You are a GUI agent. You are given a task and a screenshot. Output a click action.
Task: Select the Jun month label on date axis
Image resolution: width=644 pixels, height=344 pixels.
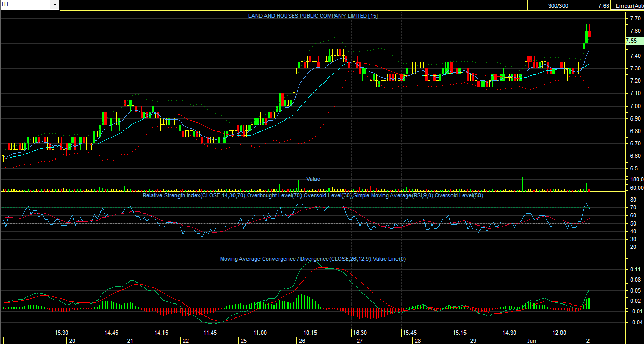[x=532, y=341]
